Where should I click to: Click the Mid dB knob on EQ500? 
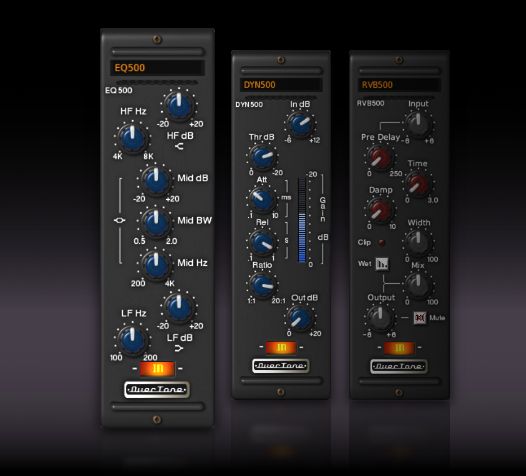[156, 180]
